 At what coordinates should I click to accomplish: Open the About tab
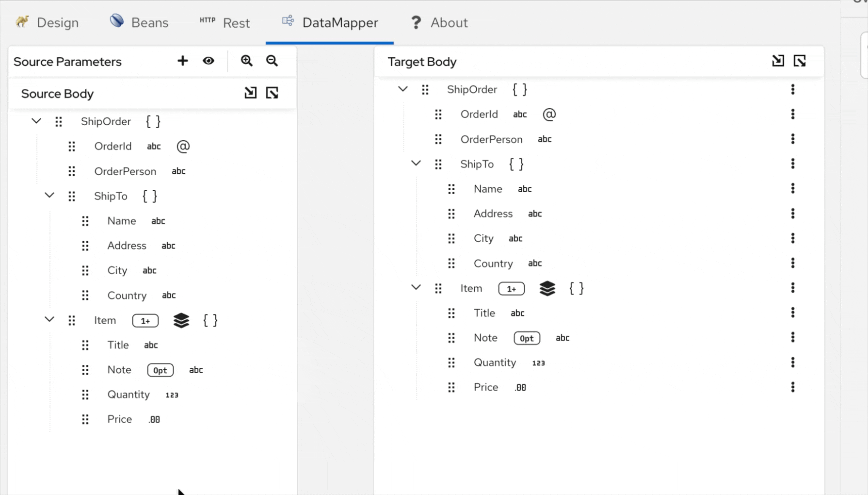click(x=439, y=22)
